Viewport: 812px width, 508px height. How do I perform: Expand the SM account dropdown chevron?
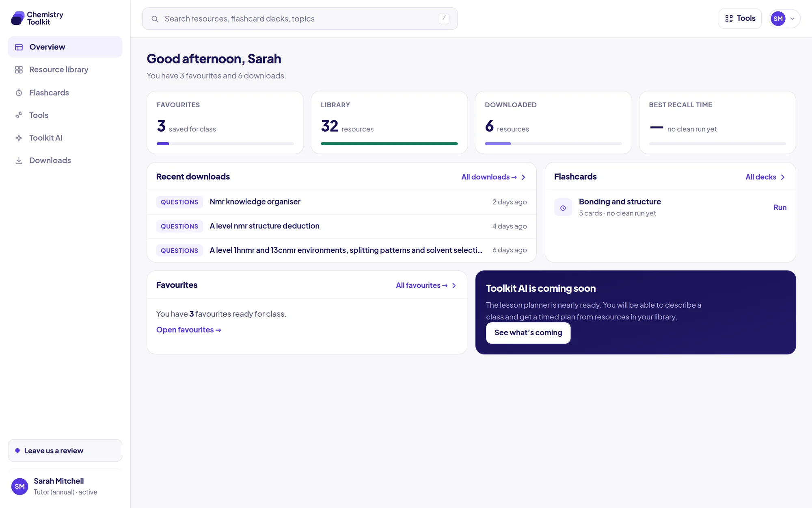(792, 19)
